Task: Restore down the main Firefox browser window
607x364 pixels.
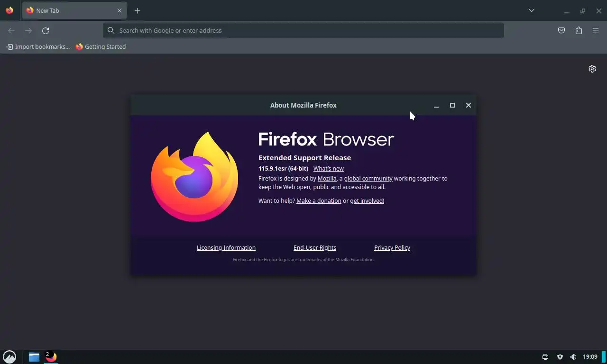Action: point(583,10)
